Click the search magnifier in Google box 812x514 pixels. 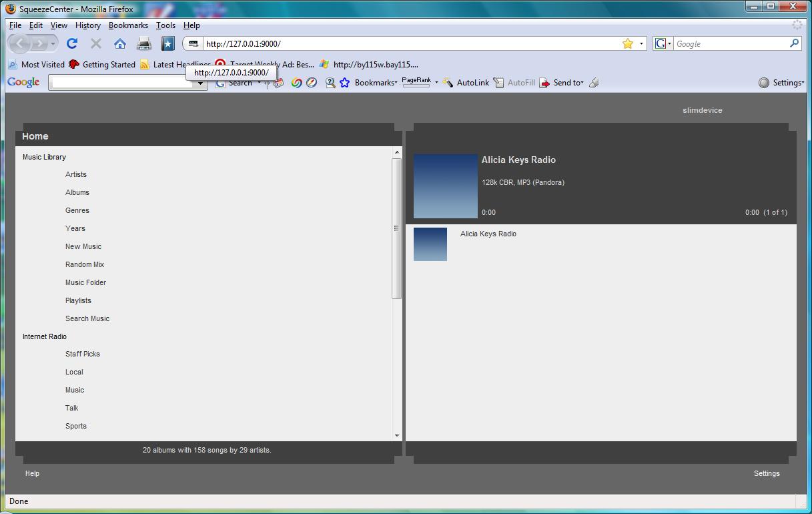(794, 43)
